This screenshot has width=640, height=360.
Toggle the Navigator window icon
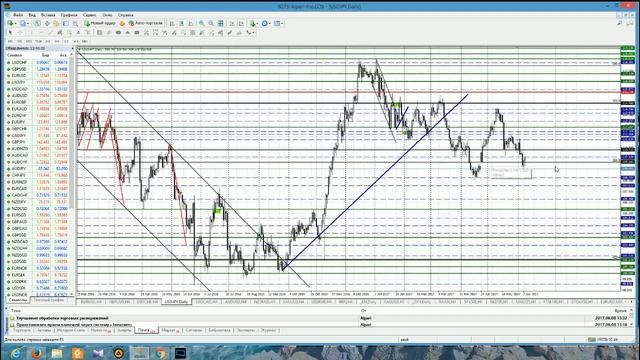(56, 23)
